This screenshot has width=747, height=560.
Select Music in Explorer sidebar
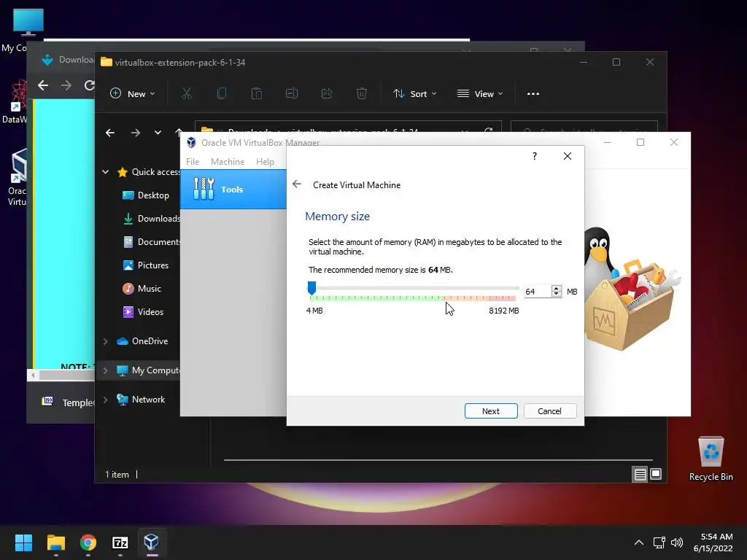(x=142, y=289)
